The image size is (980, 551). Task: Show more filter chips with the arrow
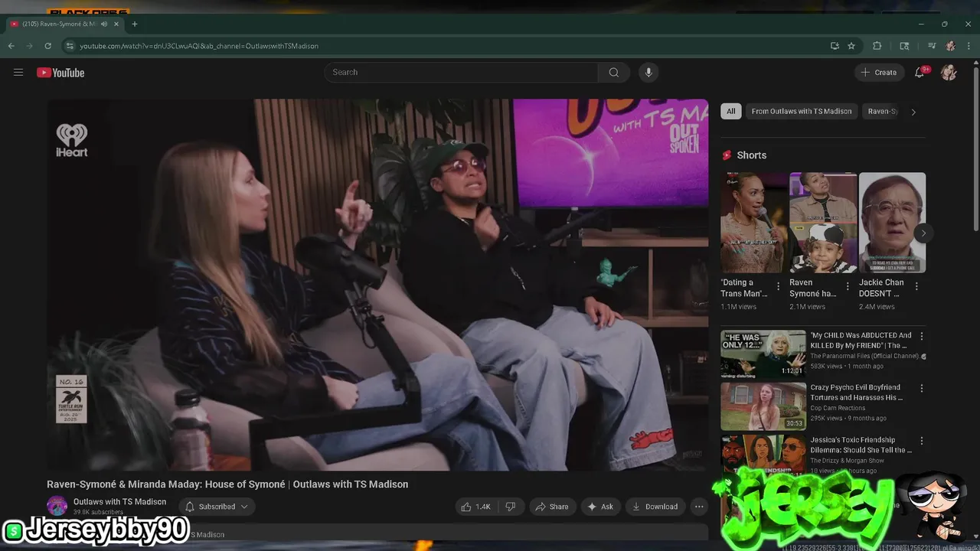pyautogui.click(x=913, y=112)
